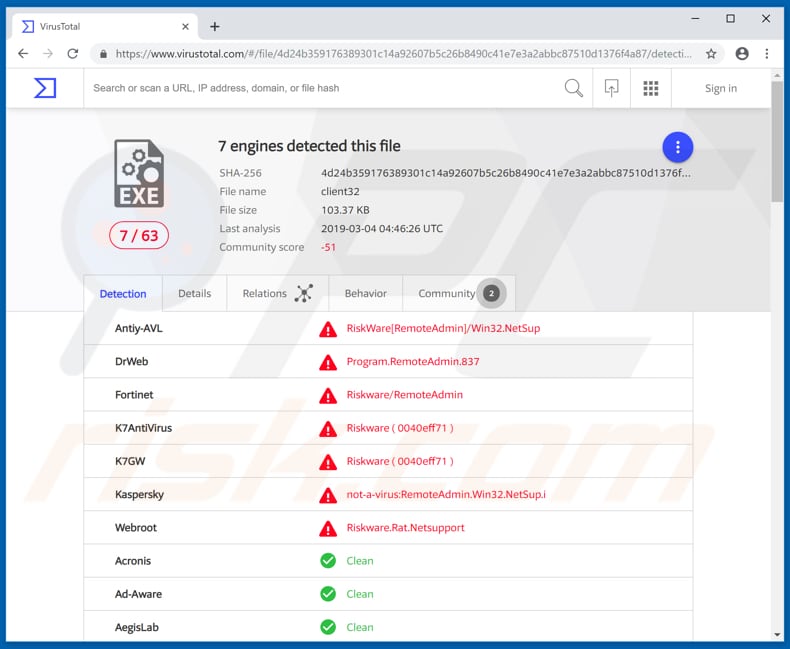Click the Fortinet warning icon
The image size is (790, 649).
click(x=328, y=396)
